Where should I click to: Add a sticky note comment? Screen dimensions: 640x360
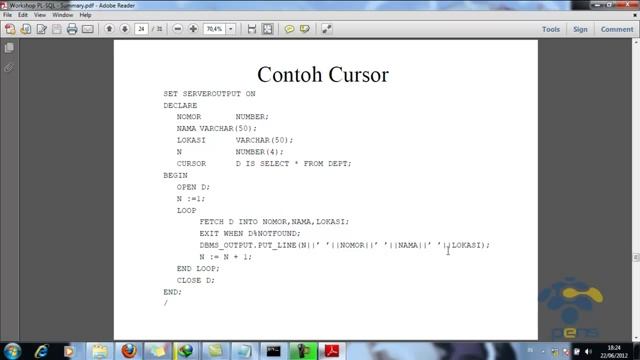(289, 29)
